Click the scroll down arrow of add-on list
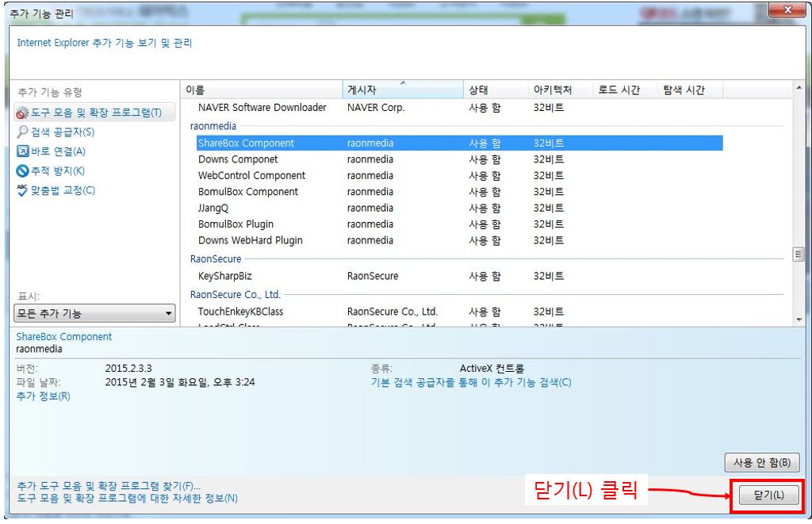Viewport: 812px width, 524px height. [799, 319]
